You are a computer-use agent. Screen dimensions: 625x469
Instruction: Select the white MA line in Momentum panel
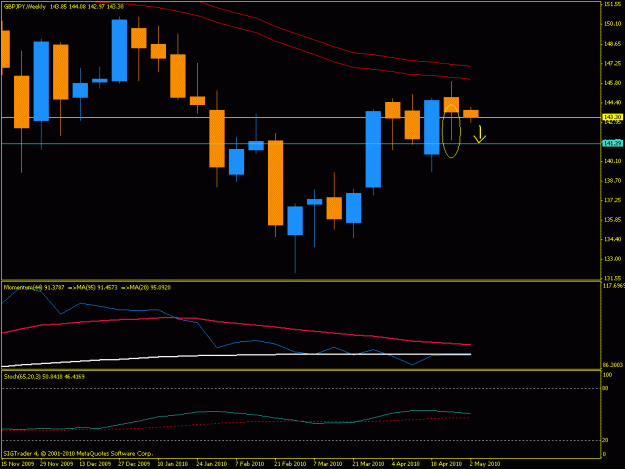tap(239, 356)
